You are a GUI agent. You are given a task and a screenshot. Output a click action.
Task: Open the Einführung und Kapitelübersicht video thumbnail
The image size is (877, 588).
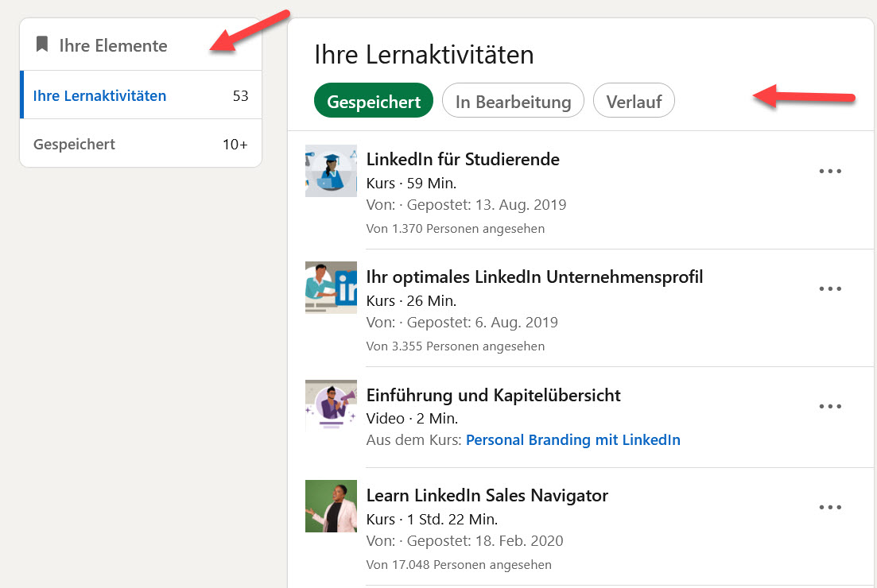[331, 405]
